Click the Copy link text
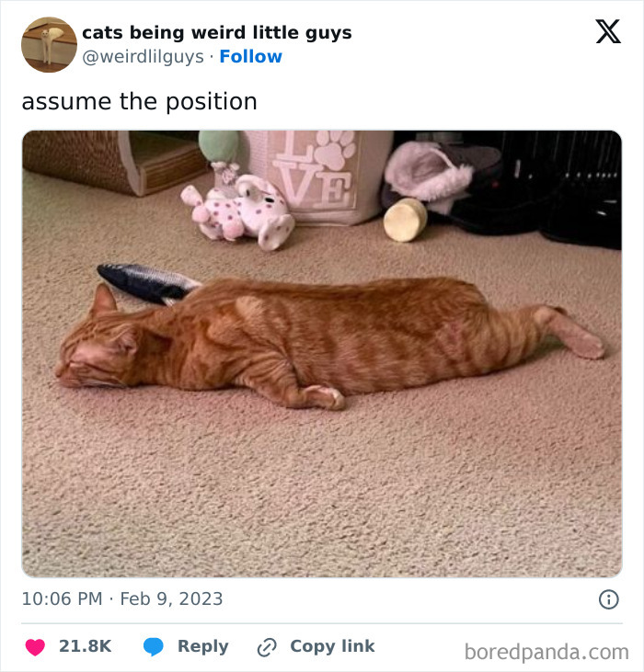 pyautogui.click(x=332, y=646)
